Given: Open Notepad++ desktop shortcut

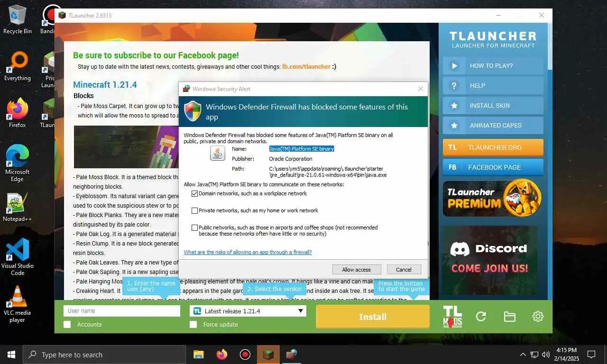Looking at the screenshot, I should point(17,207).
